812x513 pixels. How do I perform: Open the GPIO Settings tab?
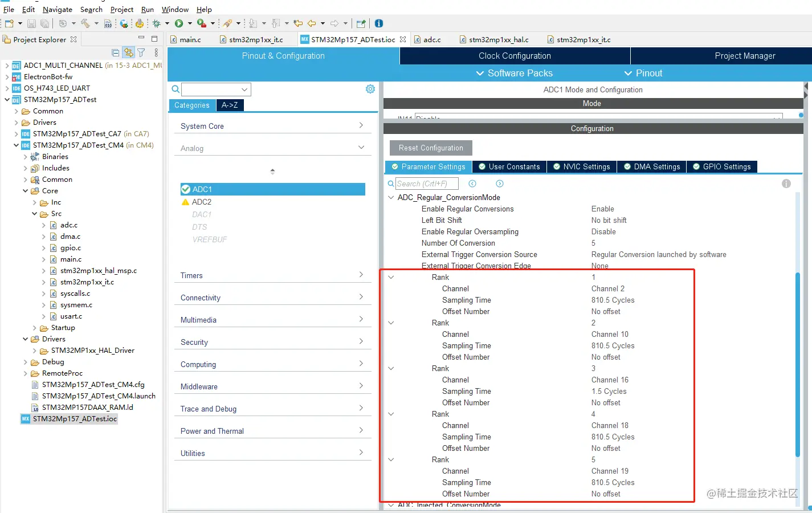722,166
